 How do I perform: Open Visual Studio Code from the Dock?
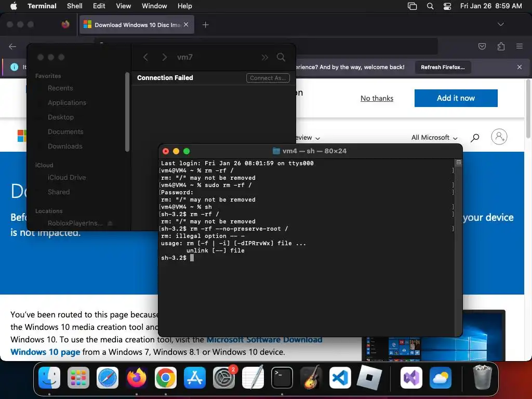tap(340, 378)
